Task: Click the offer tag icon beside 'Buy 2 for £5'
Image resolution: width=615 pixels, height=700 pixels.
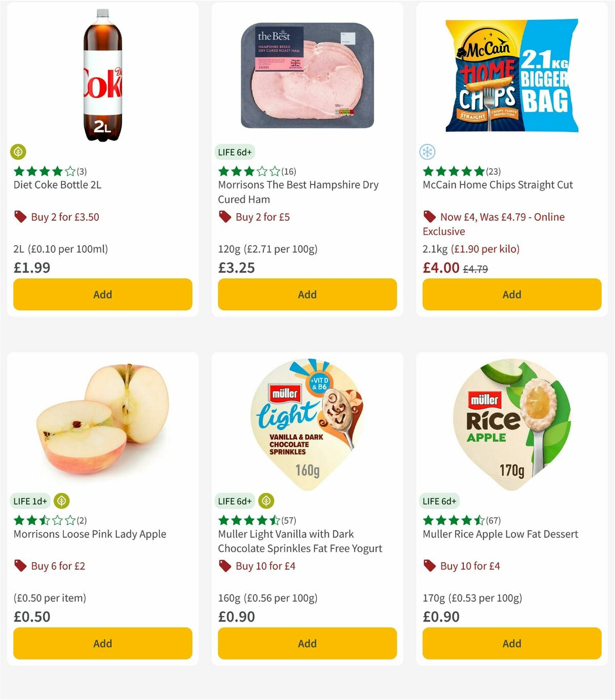Action: click(x=224, y=217)
